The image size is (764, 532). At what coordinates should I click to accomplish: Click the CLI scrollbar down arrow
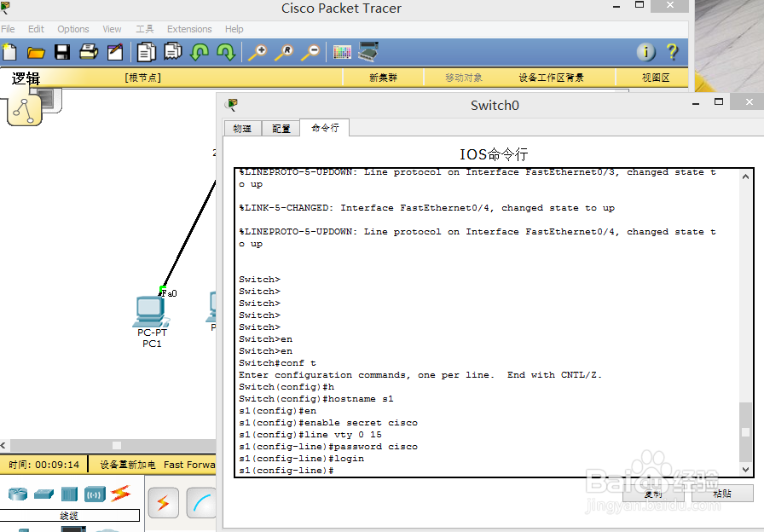(745, 470)
